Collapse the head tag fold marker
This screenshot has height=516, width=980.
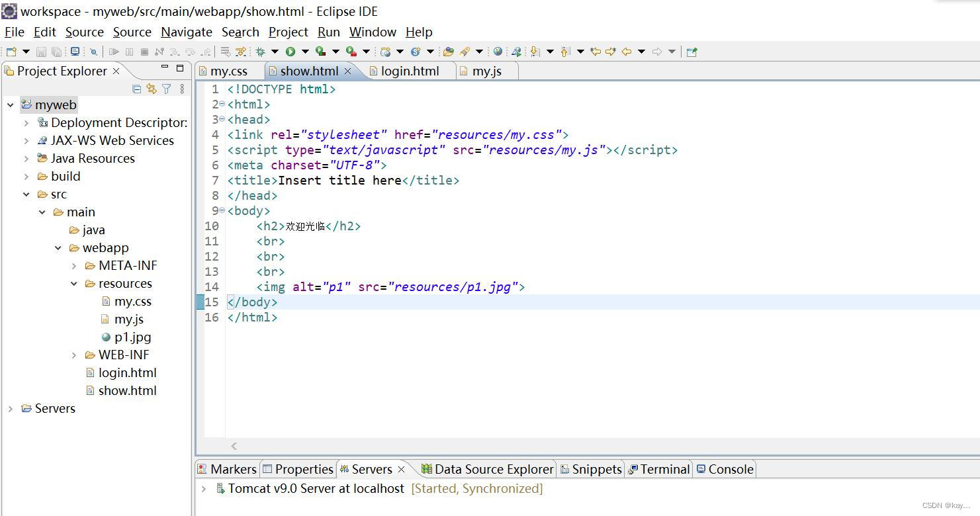point(222,119)
